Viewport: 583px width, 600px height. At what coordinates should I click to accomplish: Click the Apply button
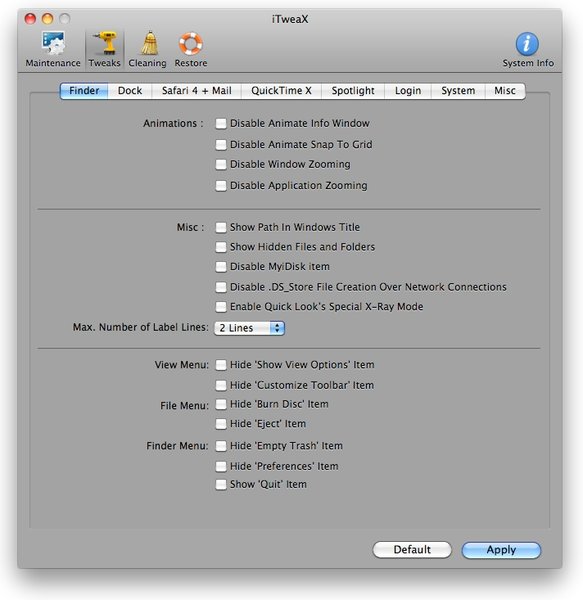point(501,550)
